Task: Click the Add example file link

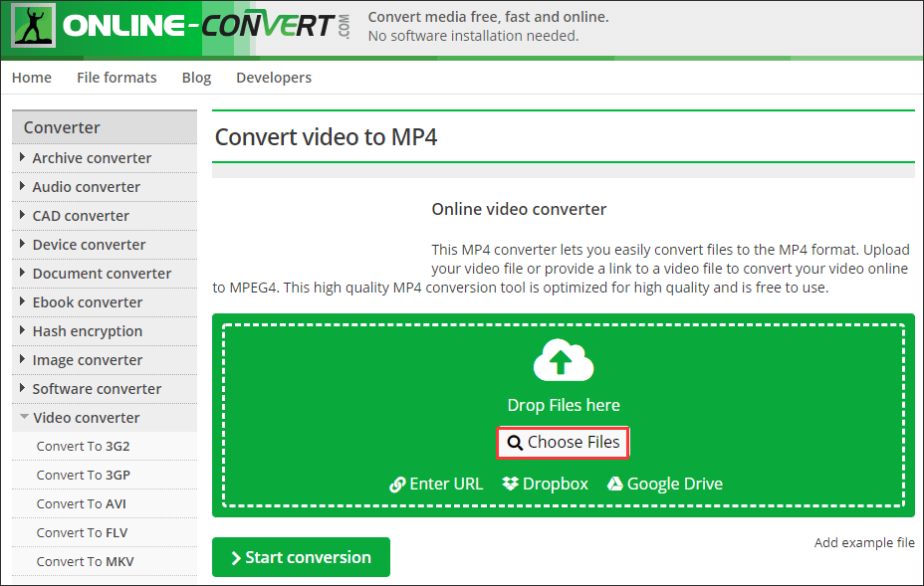Action: pyautogui.click(x=863, y=542)
